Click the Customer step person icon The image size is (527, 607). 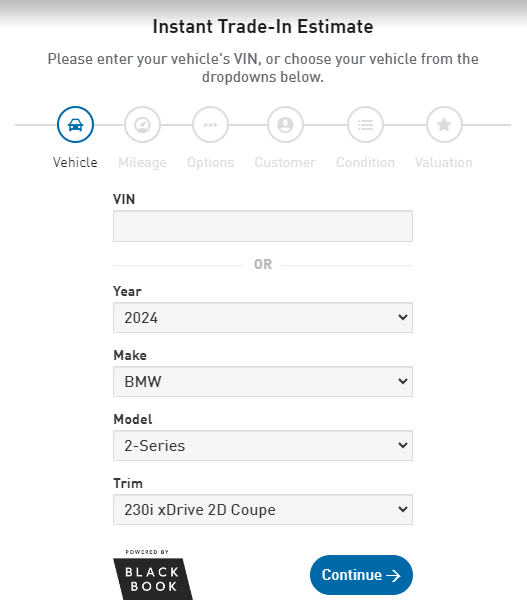pos(285,125)
